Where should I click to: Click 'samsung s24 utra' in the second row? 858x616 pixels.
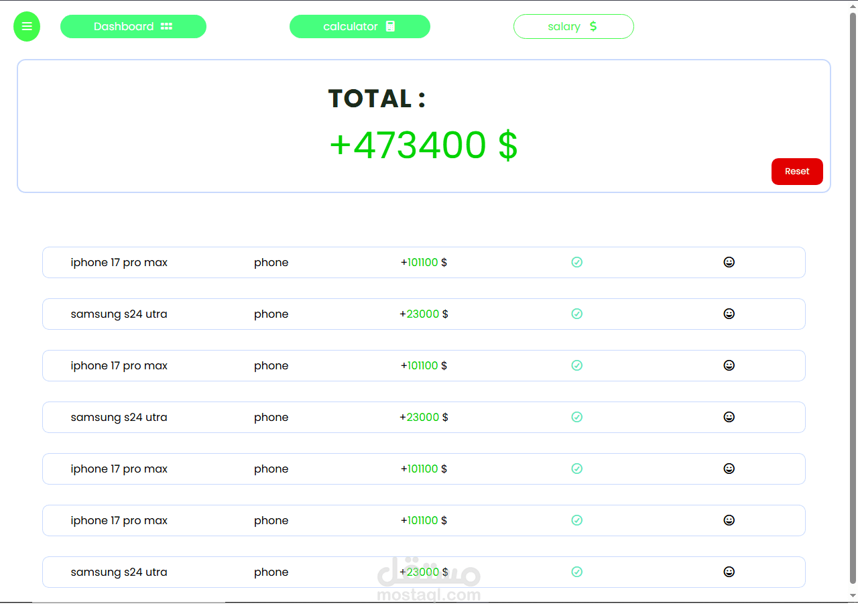pyautogui.click(x=119, y=314)
